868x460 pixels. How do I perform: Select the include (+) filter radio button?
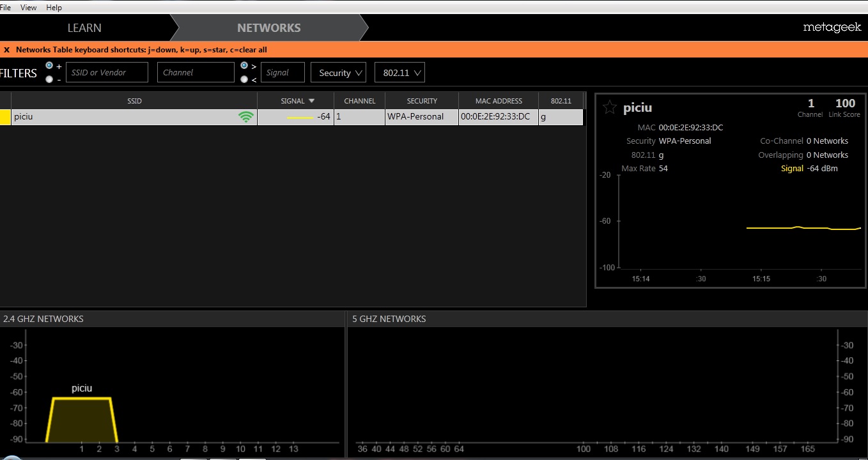(x=49, y=66)
